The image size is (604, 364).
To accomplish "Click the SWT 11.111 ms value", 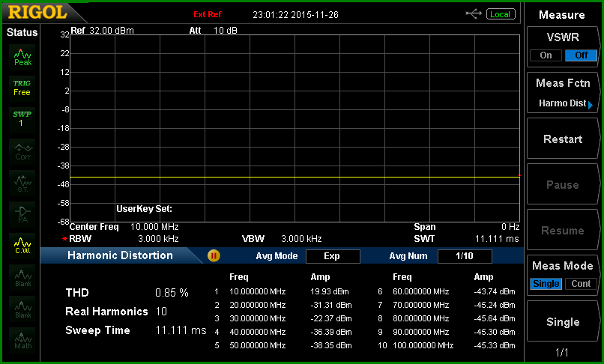I will (x=497, y=239).
